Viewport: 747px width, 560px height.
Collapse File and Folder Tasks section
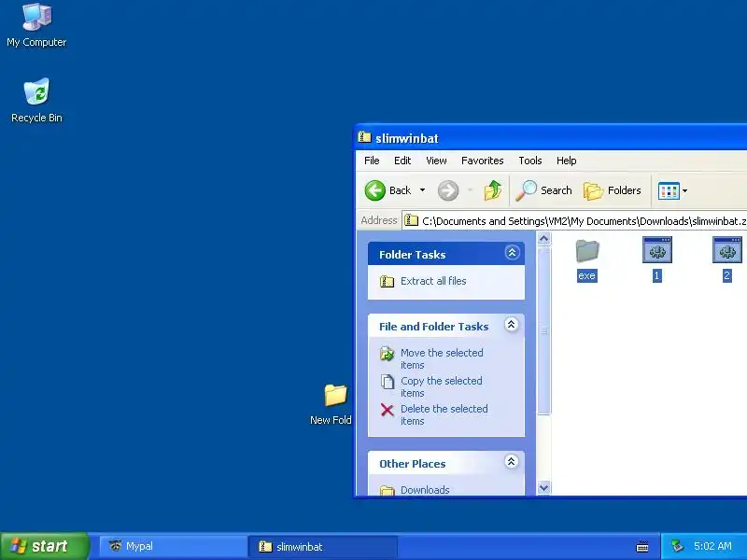click(511, 325)
